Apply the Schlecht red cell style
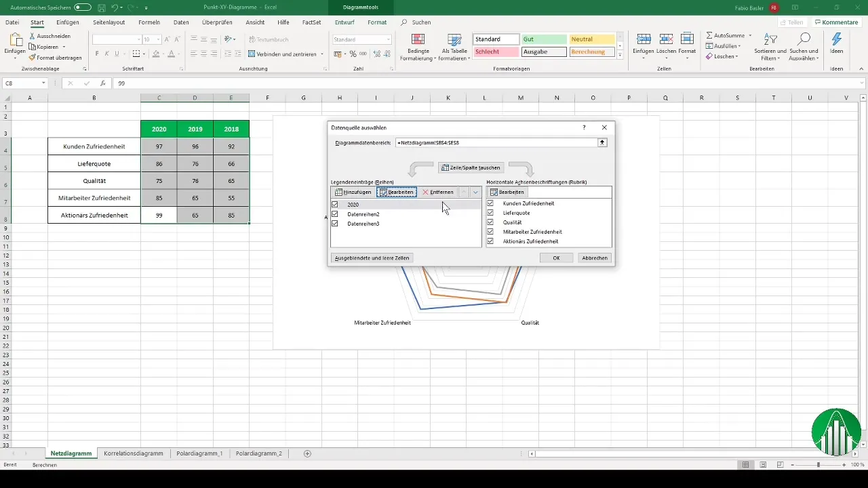The image size is (868, 488). point(496,52)
